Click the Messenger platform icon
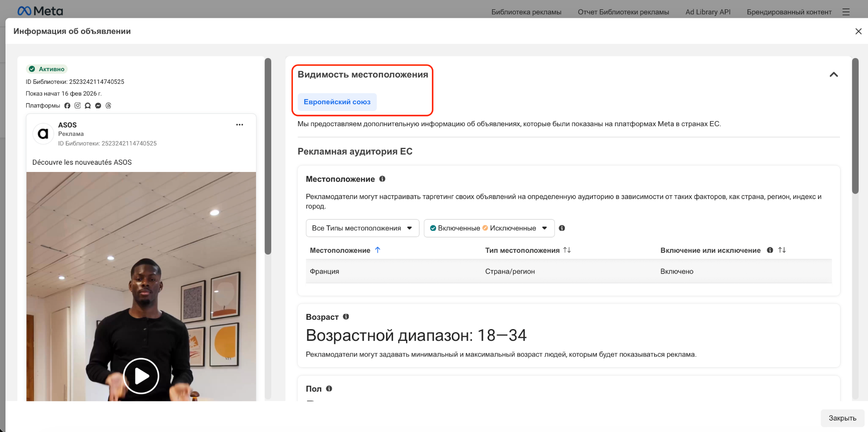Image resolution: width=868 pixels, height=432 pixels. [x=98, y=105]
